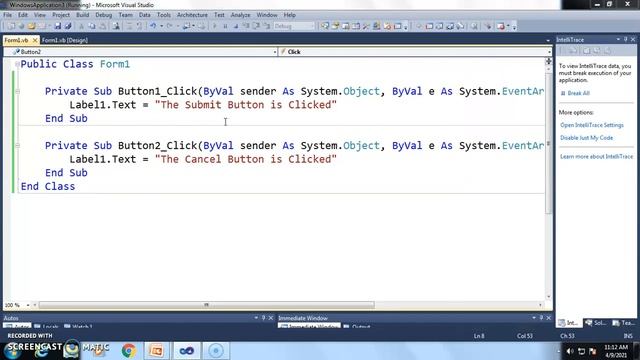
Task: Click the Paste toolbar icon
Action: coord(103,26)
